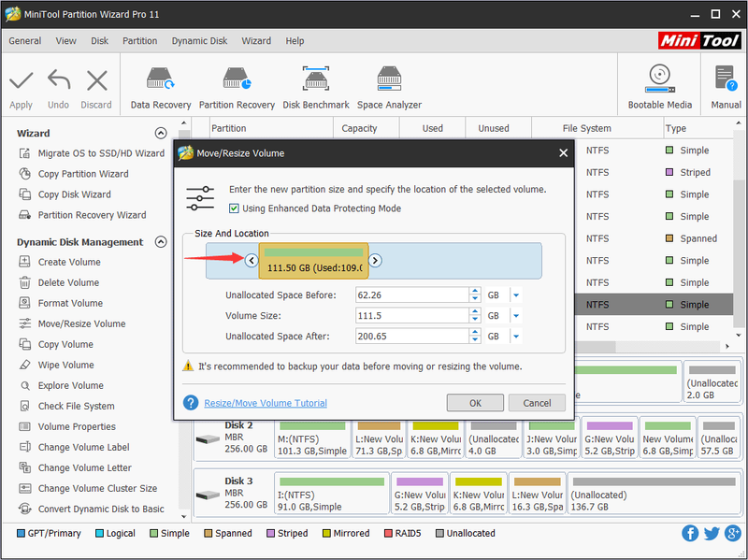
Task: Click the right handle of partition slider
Action: tap(376, 261)
